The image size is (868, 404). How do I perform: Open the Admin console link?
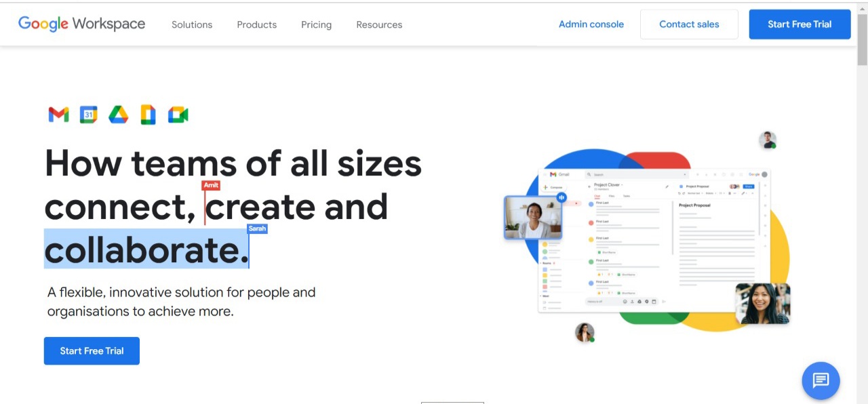tap(591, 24)
